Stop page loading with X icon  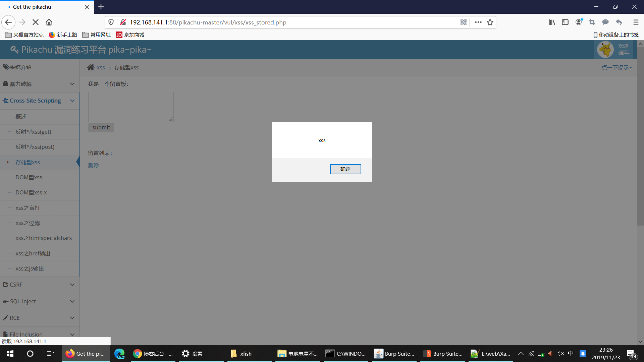[36, 22]
